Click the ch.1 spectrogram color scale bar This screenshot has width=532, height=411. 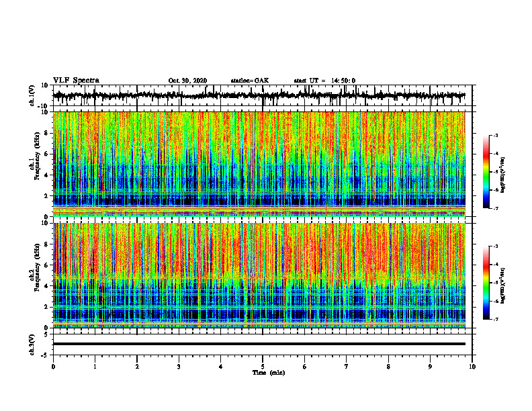pyautogui.click(x=486, y=172)
